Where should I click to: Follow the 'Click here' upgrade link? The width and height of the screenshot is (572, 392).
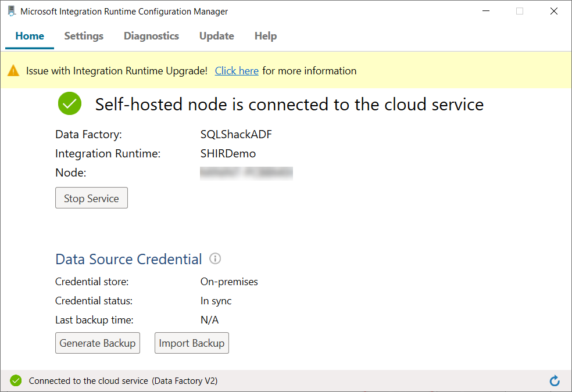point(237,71)
